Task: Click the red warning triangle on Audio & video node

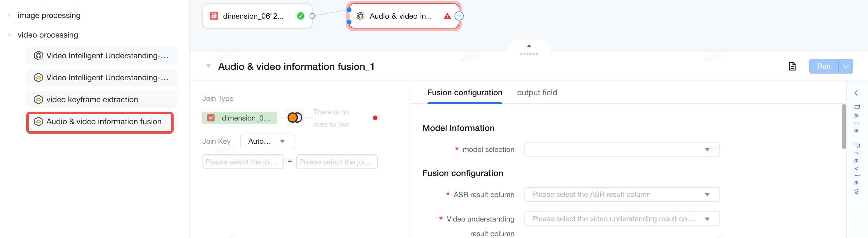Action: point(447,16)
